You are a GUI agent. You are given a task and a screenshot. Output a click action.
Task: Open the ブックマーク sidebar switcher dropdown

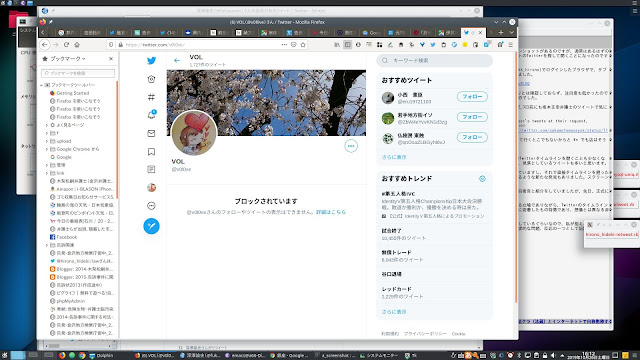(64, 59)
